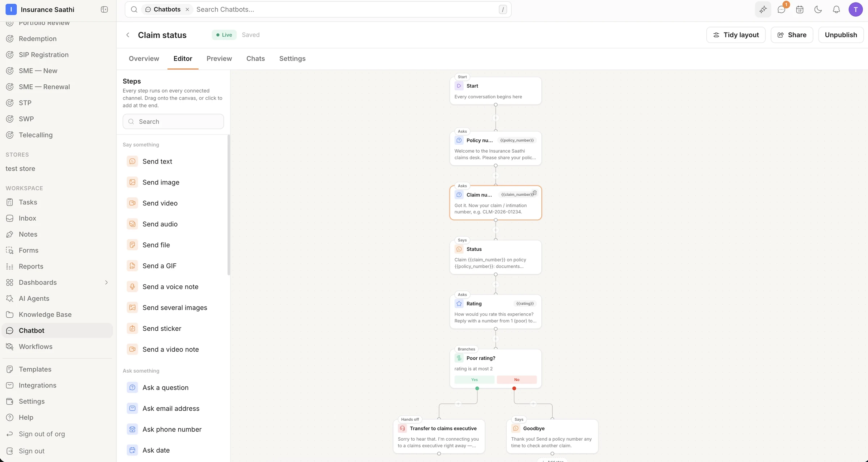Click the Live status badge

tap(224, 35)
